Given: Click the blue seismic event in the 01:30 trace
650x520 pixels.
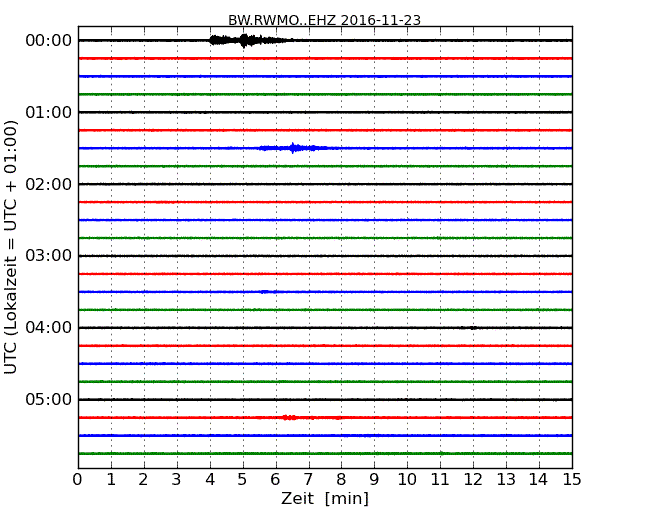Looking at the screenshot, I should pyautogui.click(x=293, y=148).
